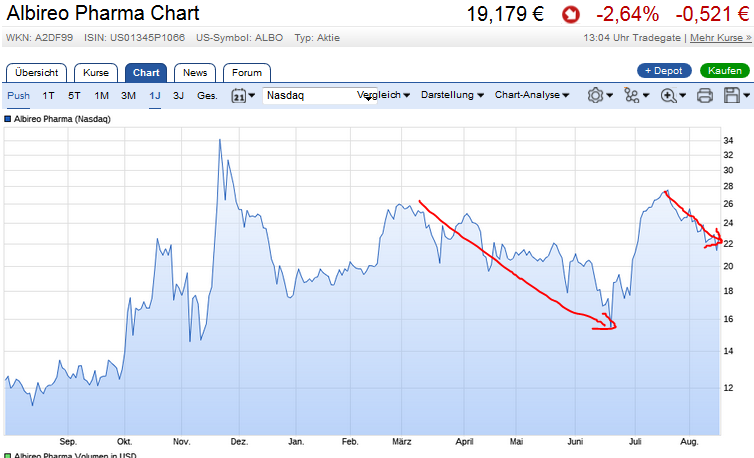
Task: Click the -0,521 € change value
Action: [712, 14]
